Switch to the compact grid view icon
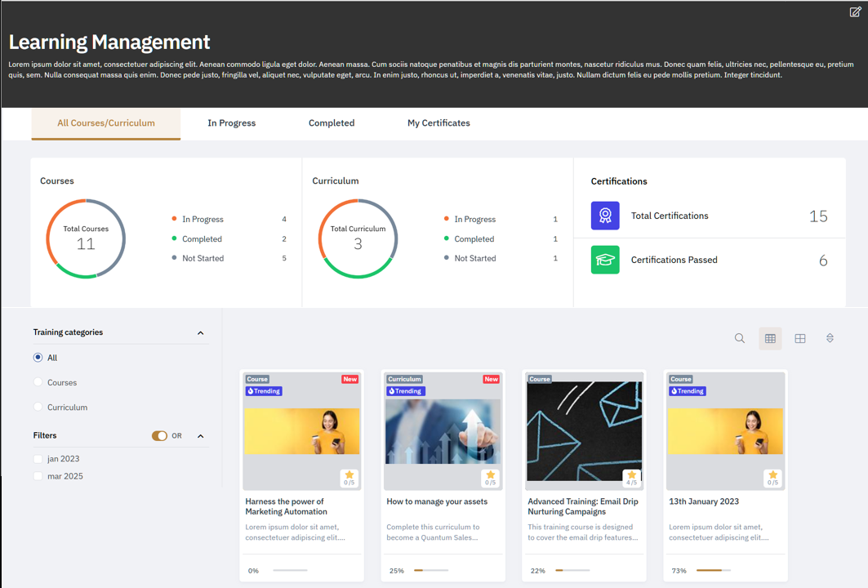The image size is (868, 588). coord(770,338)
